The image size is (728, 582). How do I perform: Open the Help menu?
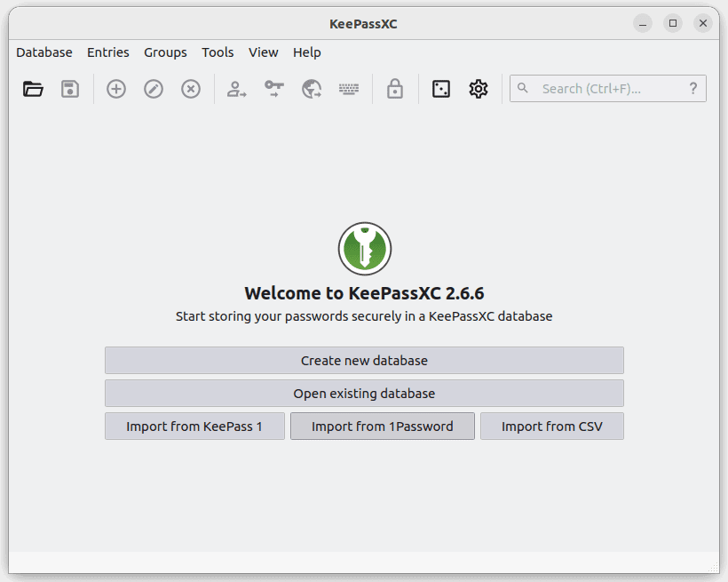pos(306,52)
